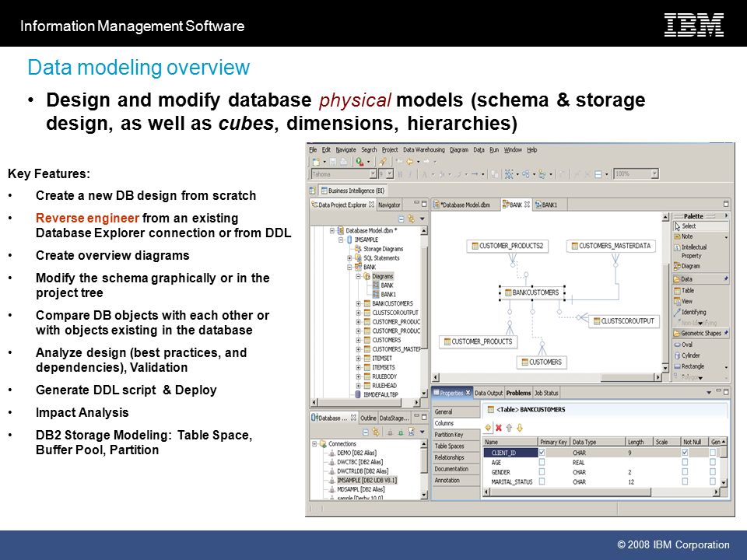Screen dimensions: 747x560
Task: Toggle Primary Key for MARITAL_STATUS
Action: tap(542, 481)
